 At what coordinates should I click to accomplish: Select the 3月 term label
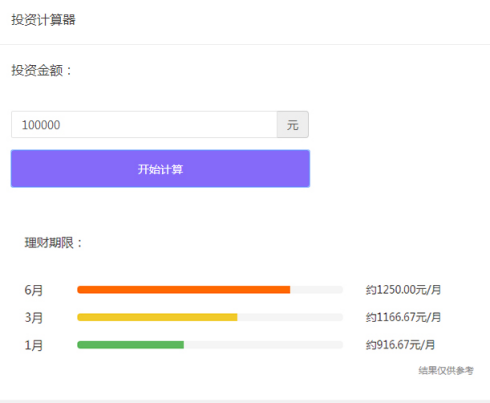pyautogui.click(x=34, y=317)
